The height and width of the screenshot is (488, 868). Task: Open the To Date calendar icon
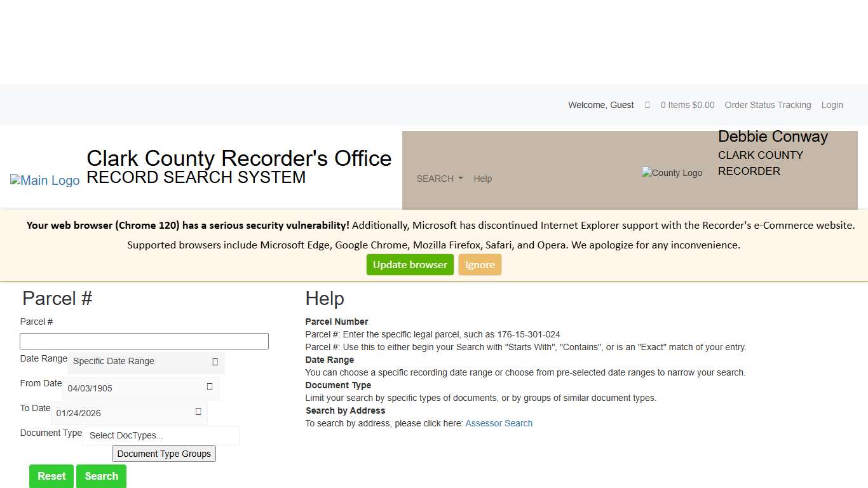click(x=198, y=412)
